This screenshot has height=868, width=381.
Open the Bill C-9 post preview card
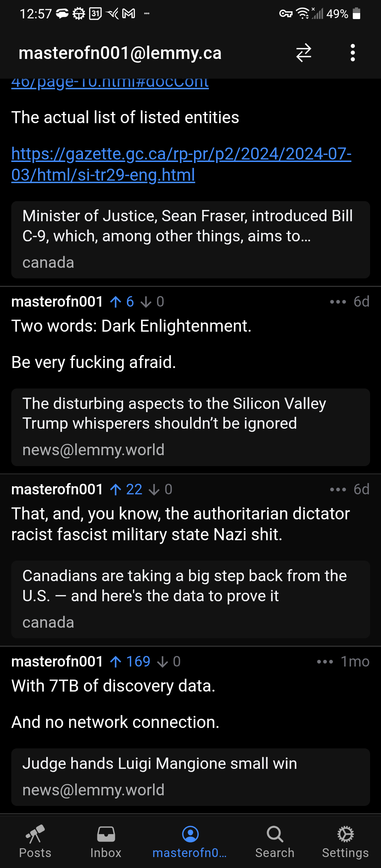coord(190,240)
